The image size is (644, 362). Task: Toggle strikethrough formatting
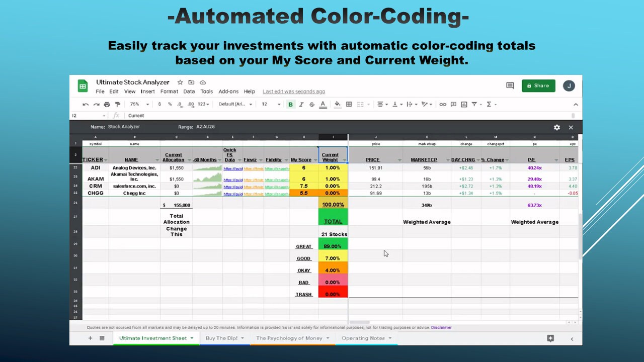click(311, 104)
